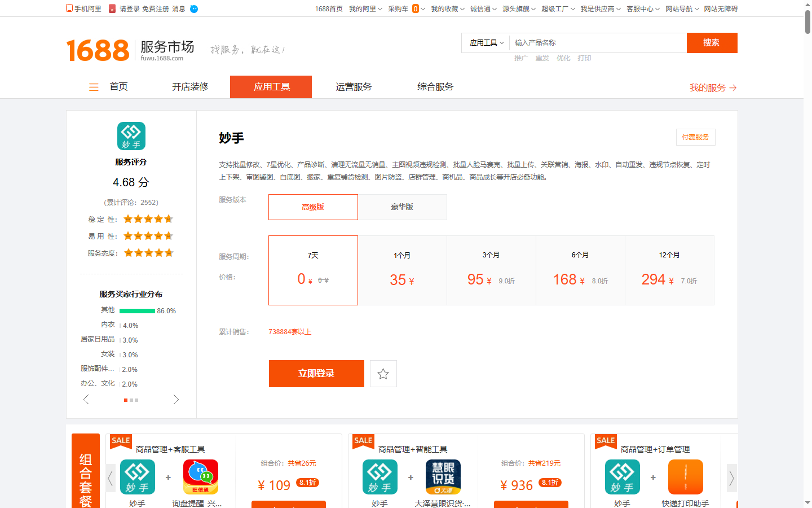
Task: Click 妙手 icon in 商品管理+订单管理 bundle
Action: [623, 477]
